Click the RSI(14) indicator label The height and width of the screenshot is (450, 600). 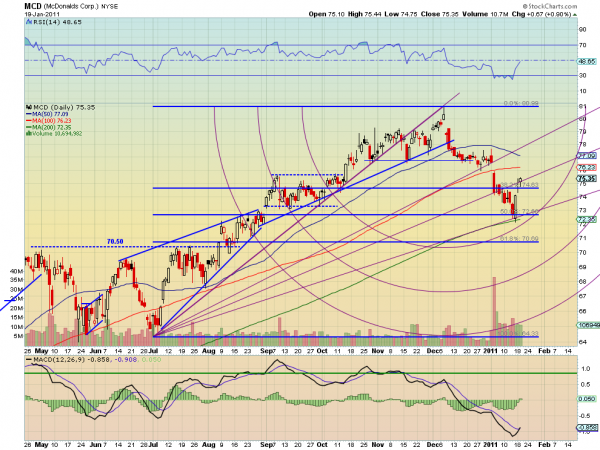pyautogui.click(x=54, y=22)
